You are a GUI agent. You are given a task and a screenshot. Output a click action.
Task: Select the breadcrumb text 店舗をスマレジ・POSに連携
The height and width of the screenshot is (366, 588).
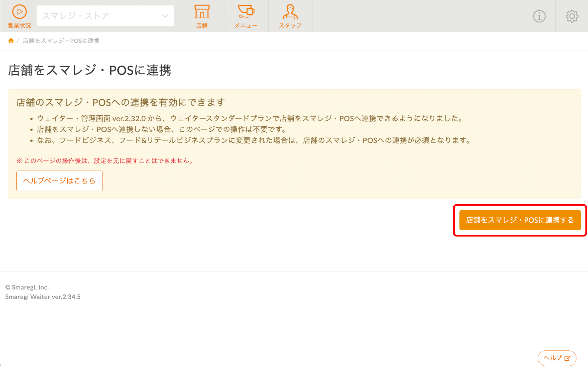pyautogui.click(x=61, y=41)
